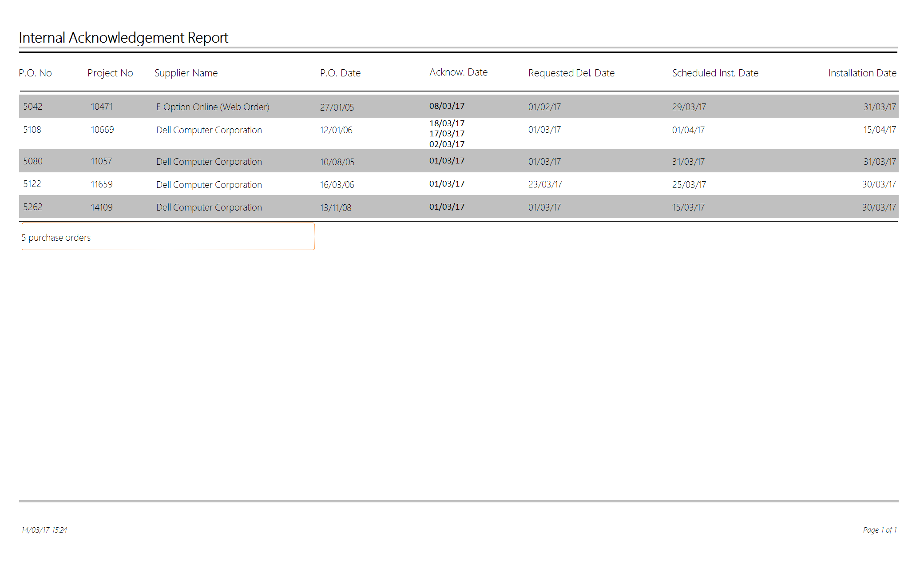Click P.O. number 5080 row
Image resolution: width=924 pixels, height=561 pixels.
pyautogui.click(x=33, y=161)
